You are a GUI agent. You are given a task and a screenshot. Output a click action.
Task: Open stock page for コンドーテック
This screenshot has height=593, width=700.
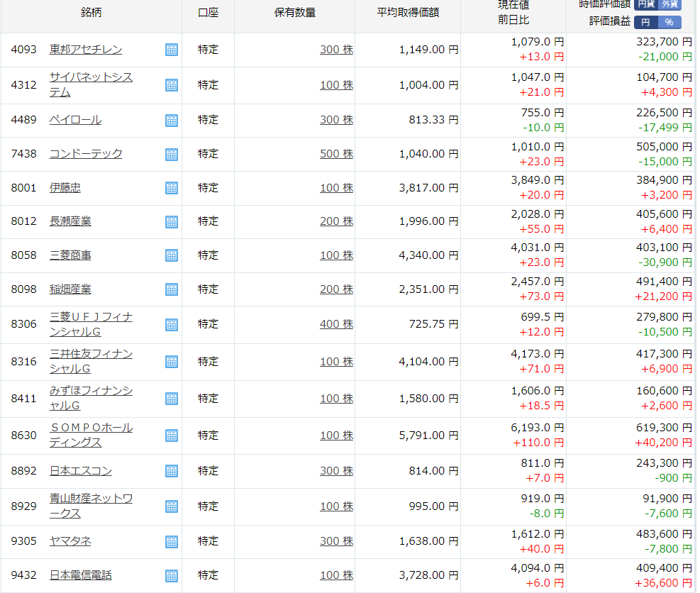tap(86, 154)
